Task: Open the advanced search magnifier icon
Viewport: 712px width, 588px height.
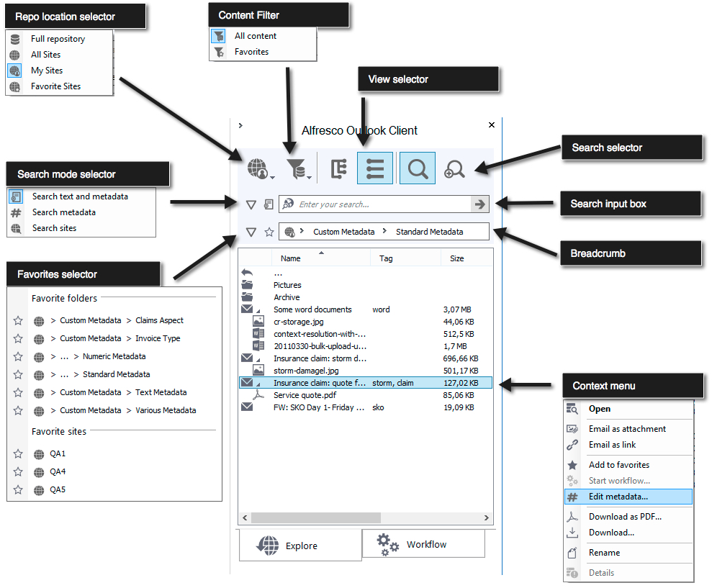Action: pos(454,169)
